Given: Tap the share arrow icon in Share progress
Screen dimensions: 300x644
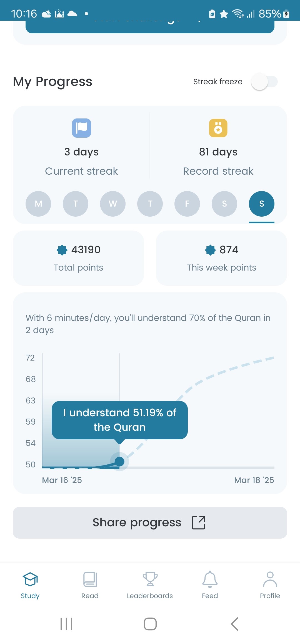Looking at the screenshot, I should [199, 522].
